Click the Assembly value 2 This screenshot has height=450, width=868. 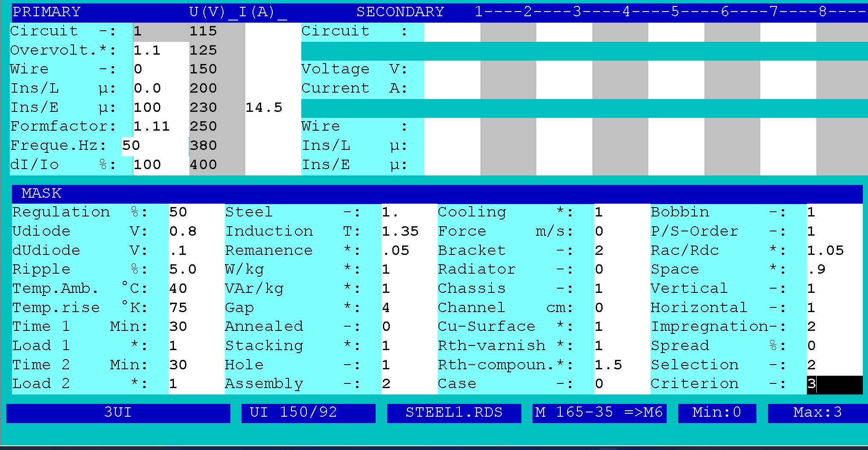tap(409, 384)
